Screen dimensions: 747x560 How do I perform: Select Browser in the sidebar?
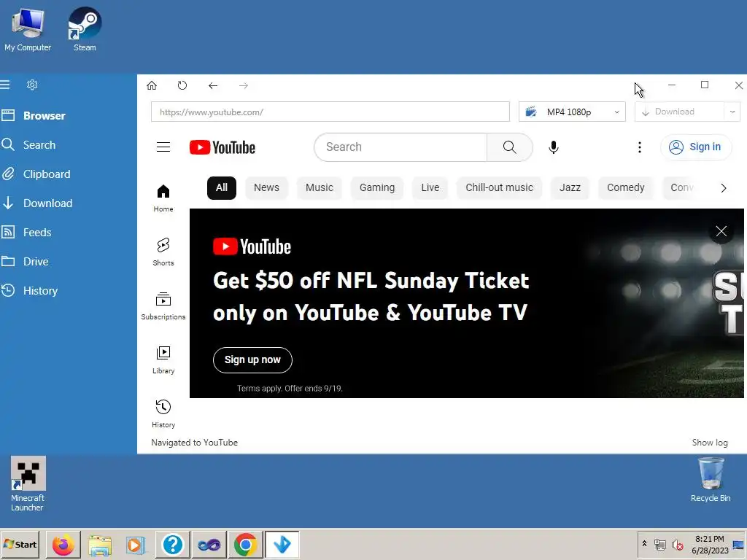tap(44, 116)
